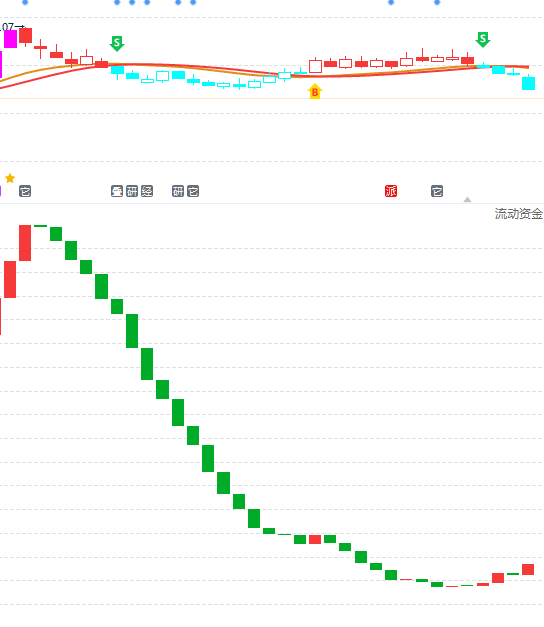Click the icon left of first 研 icon
The image size is (544, 627).
117,192
